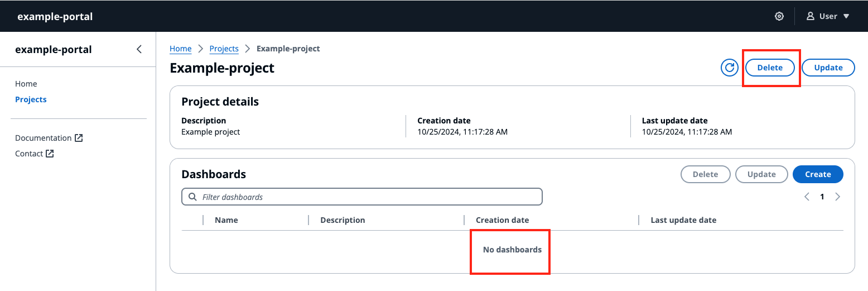Go to the next dashboards page

pyautogui.click(x=837, y=197)
